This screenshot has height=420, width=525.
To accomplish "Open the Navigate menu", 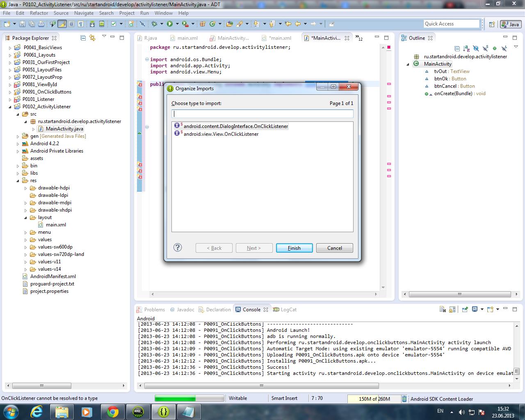I will coord(84,13).
